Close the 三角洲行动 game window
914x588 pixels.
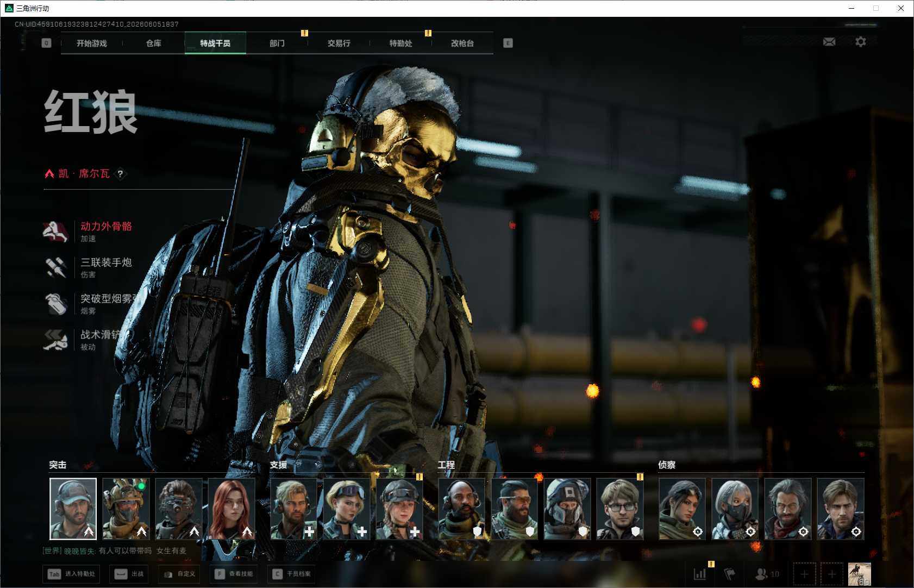[901, 8]
